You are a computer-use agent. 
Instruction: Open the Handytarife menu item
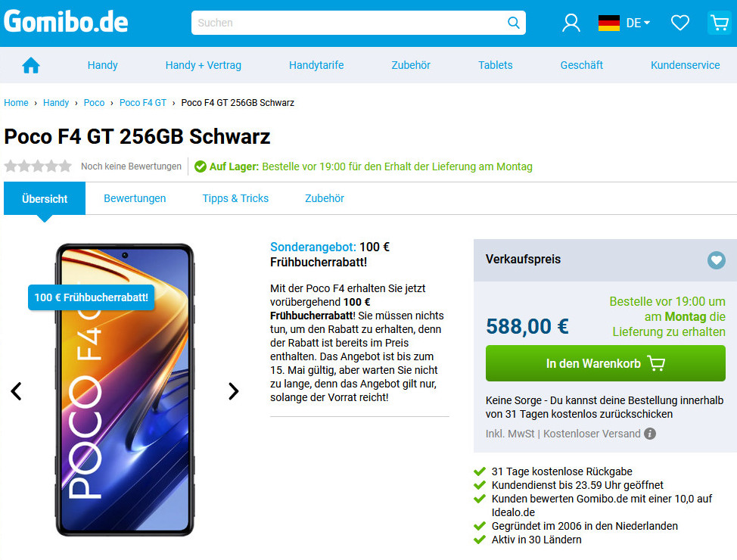coord(316,65)
